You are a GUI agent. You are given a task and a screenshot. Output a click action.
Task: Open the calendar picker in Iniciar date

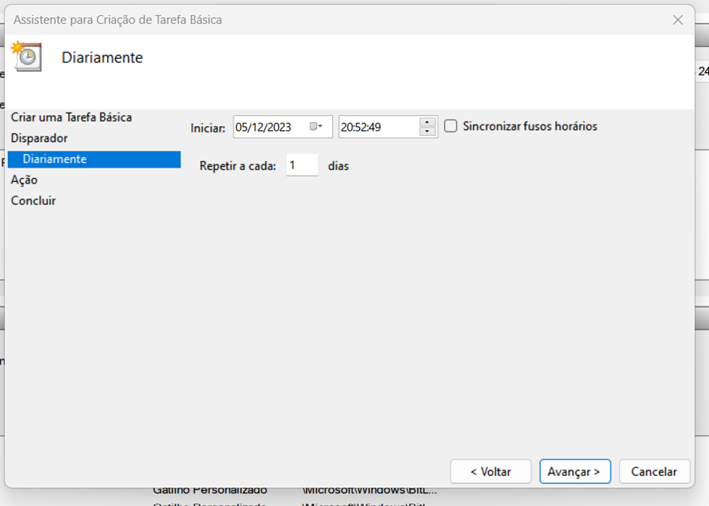pyautogui.click(x=316, y=127)
